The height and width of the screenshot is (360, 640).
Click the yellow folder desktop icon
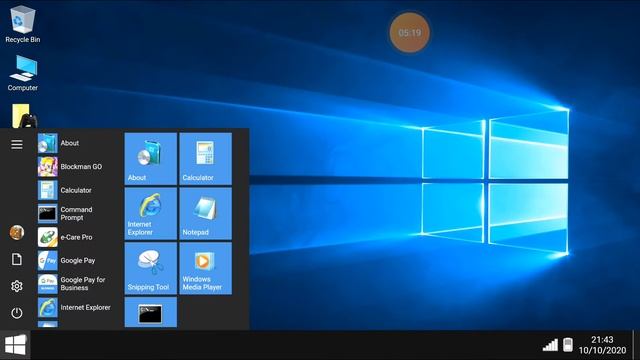click(x=23, y=116)
